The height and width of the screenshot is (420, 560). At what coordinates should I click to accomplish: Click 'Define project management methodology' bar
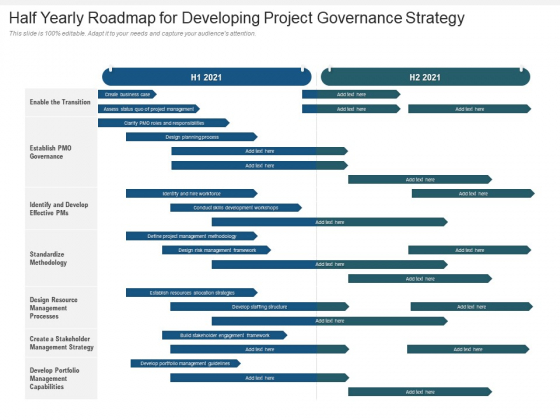(192, 236)
